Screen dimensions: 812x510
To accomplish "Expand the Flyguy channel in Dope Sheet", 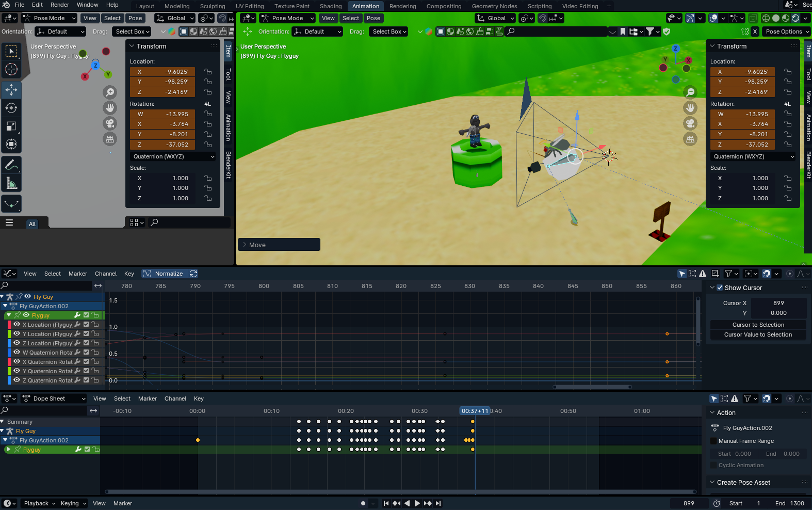I will click(9, 450).
